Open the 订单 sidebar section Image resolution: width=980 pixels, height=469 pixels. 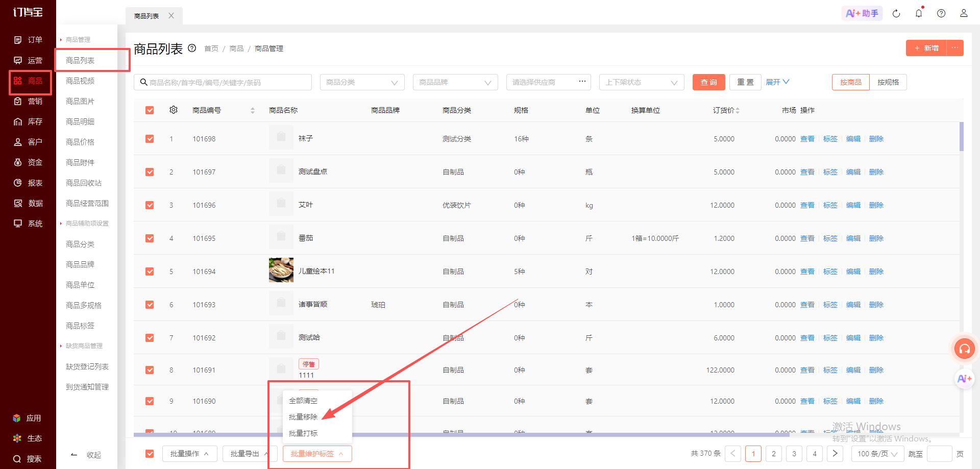point(28,40)
